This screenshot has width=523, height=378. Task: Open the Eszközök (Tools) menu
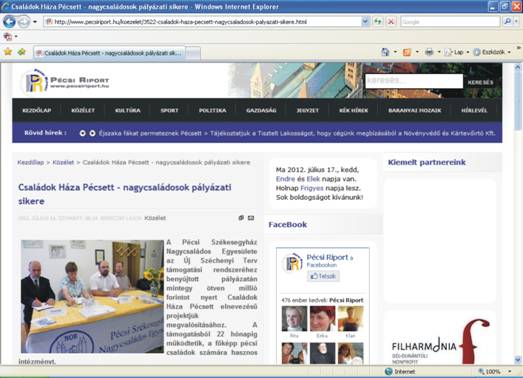click(492, 52)
